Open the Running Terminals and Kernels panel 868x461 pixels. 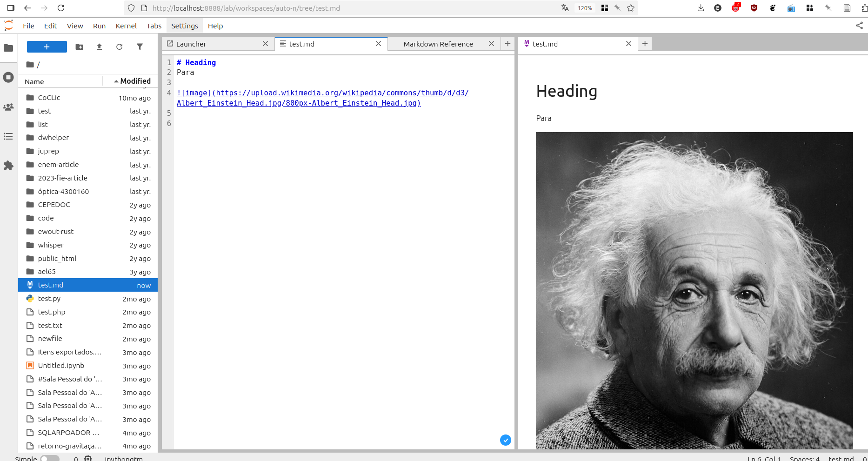point(8,77)
